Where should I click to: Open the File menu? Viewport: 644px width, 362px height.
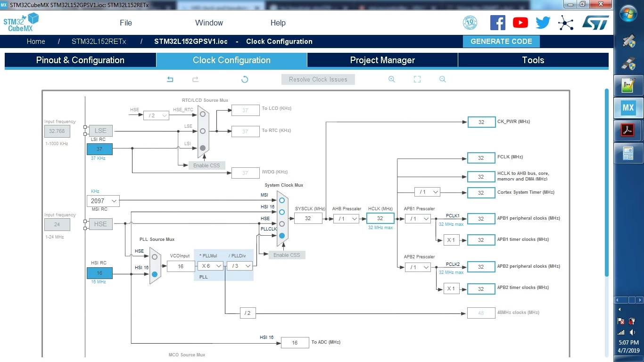126,23
